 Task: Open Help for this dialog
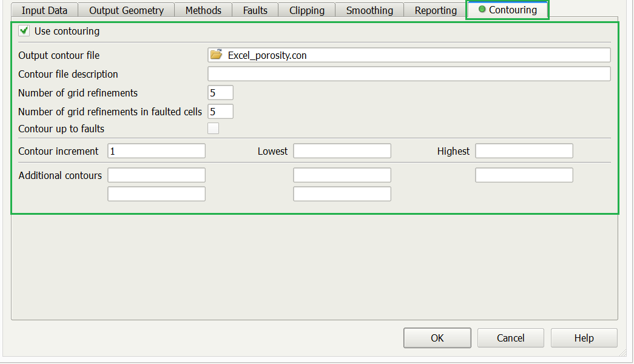click(584, 338)
